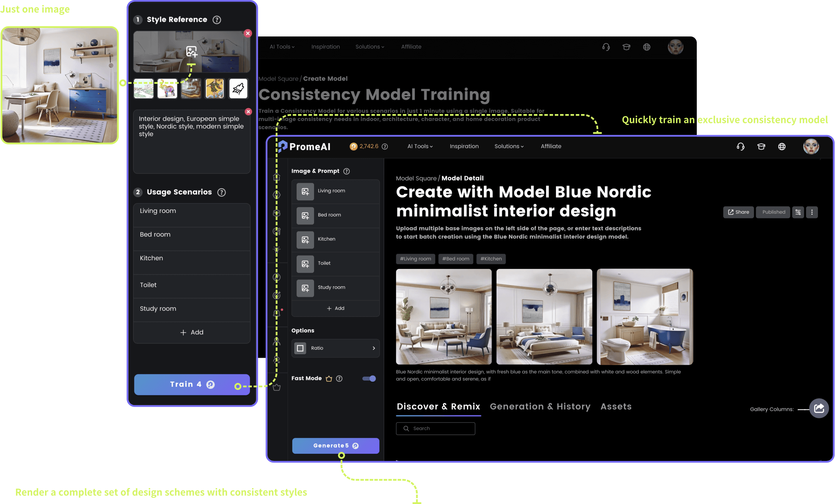Image resolution: width=835 pixels, height=504 pixels.
Task: Expand AI Tools dropdown in Model Detail window
Action: click(420, 147)
